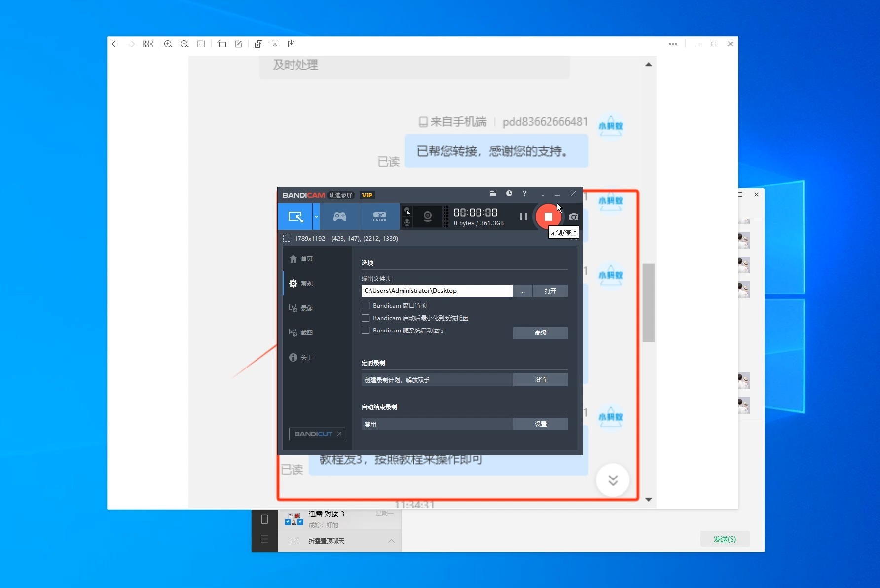Click the 禁用 auto-stop status field
The image size is (880, 588).
tap(437, 424)
